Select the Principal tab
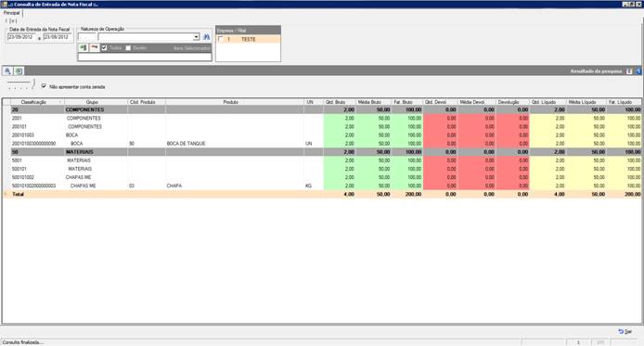Image resolution: width=644 pixels, height=346 pixels. click(x=11, y=13)
